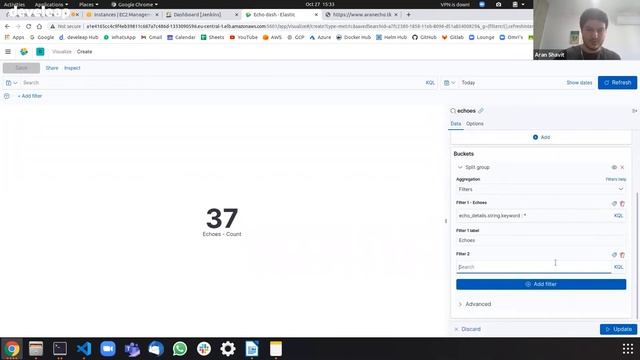Click KQL in the top search bar
Image resolution: width=640 pixels, height=360 pixels.
(430, 83)
